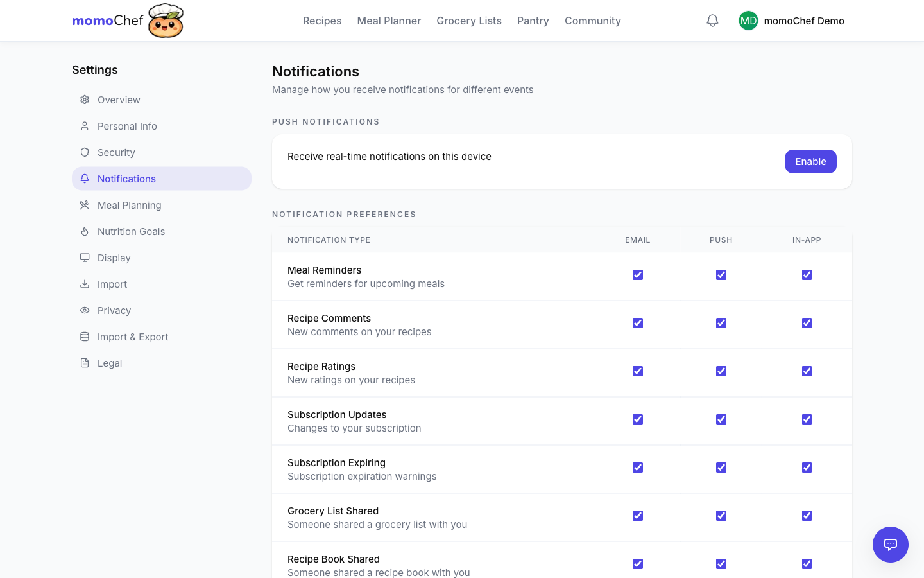Click the Personal Info person icon
924x578 pixels.
(85, 126)
